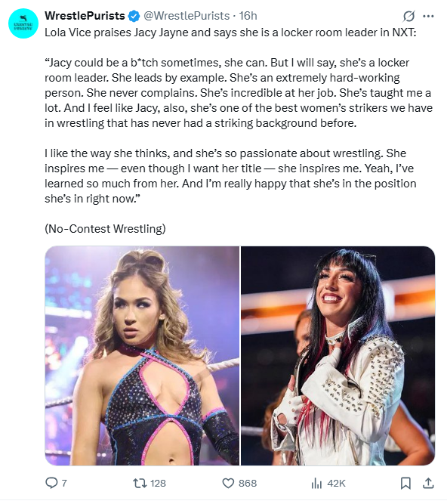Open the 16h timestamp link
The height and width of the screenshot is (504, 447).
(x=248, y=16)
